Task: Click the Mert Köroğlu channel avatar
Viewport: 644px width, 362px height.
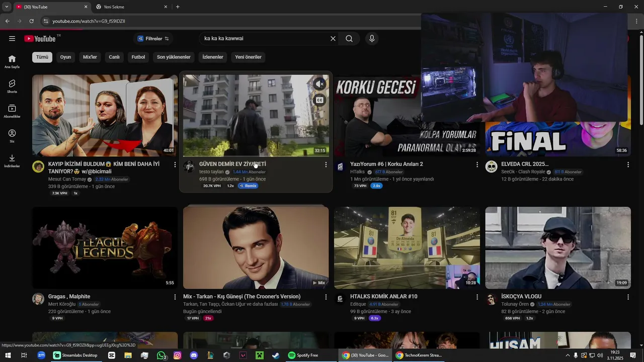Action: coord(38,299)
